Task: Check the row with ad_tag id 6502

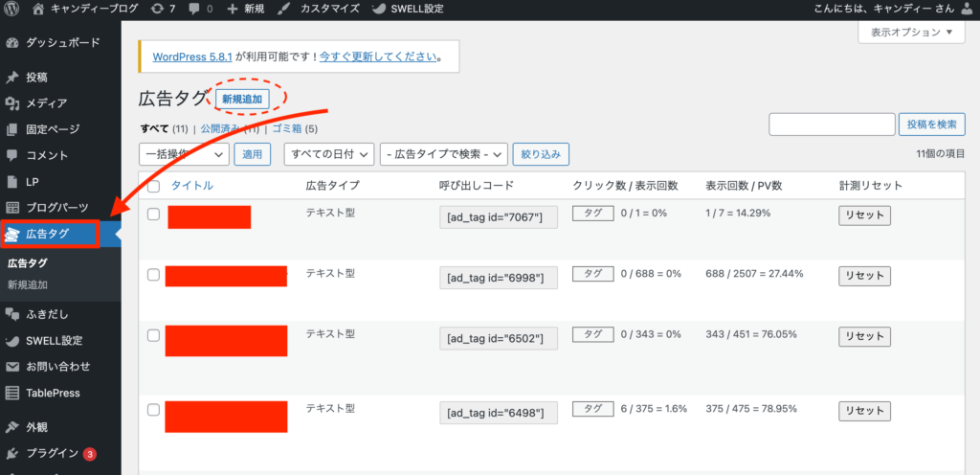Action: 154,335
